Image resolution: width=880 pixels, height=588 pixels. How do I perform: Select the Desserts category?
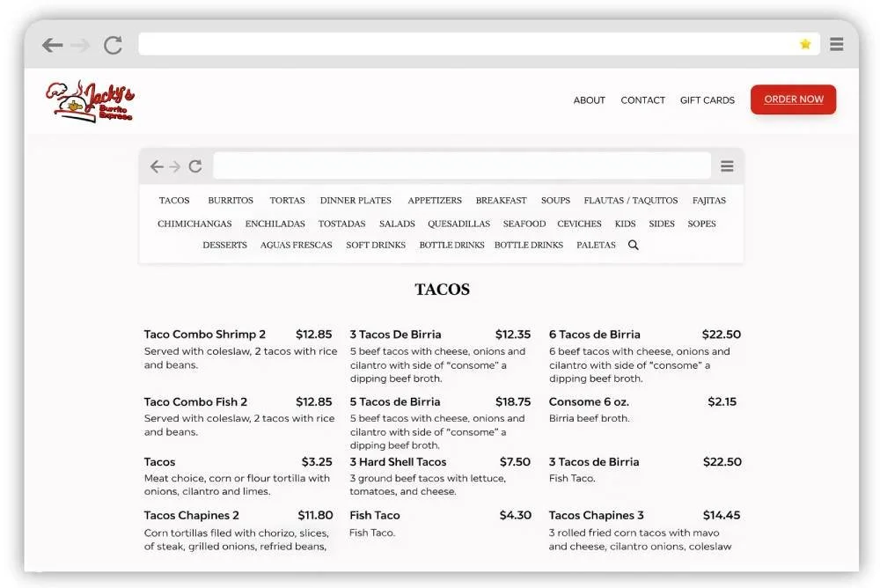coord(224,245)
